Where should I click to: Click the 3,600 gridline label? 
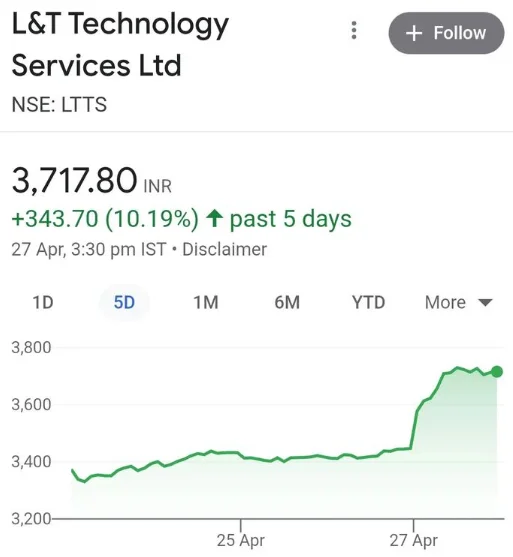31,405
